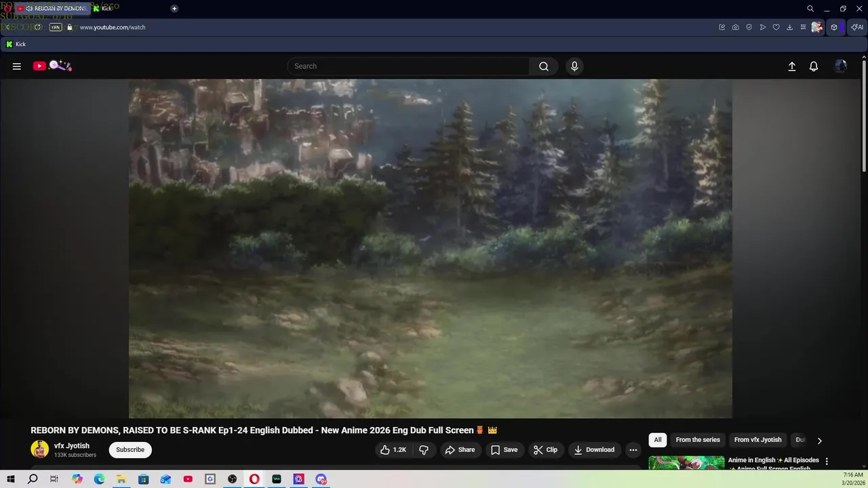This screenshot has height=488, width=868.
Task: Toggle the Opera VPN badge
Action: tap(56, 27)
